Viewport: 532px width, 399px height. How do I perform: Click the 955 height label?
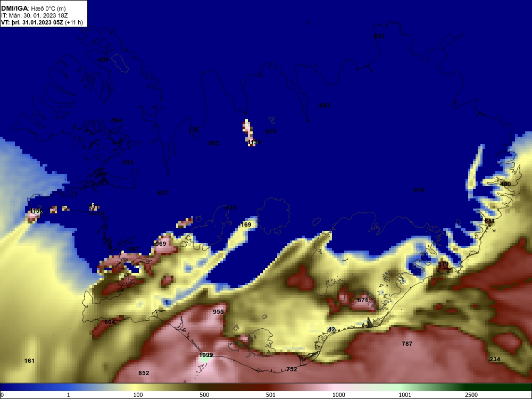218,312
